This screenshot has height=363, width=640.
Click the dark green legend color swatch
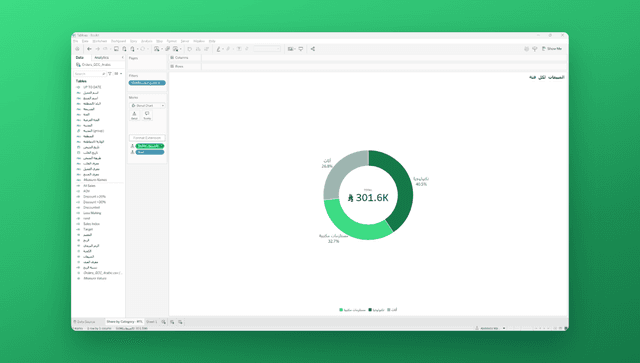tap(370, 310)
